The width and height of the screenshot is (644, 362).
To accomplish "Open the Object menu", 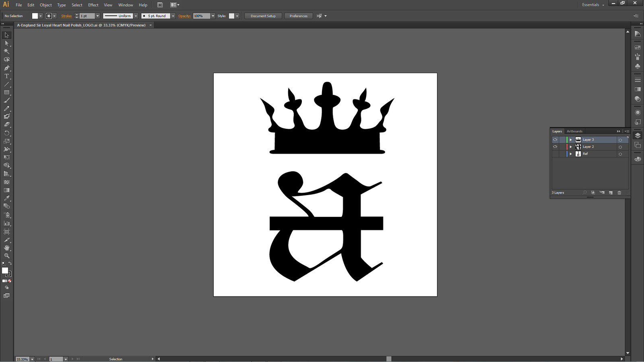I will 46,5.
